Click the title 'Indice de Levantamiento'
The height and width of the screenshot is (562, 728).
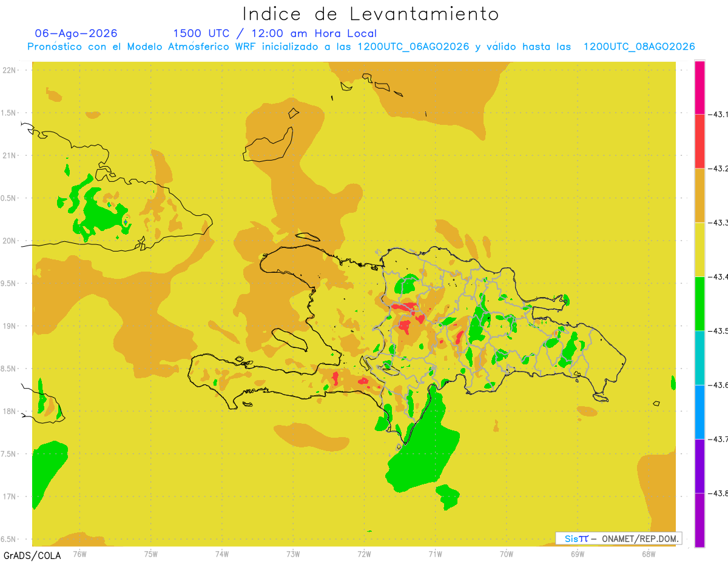pos(371,14)
